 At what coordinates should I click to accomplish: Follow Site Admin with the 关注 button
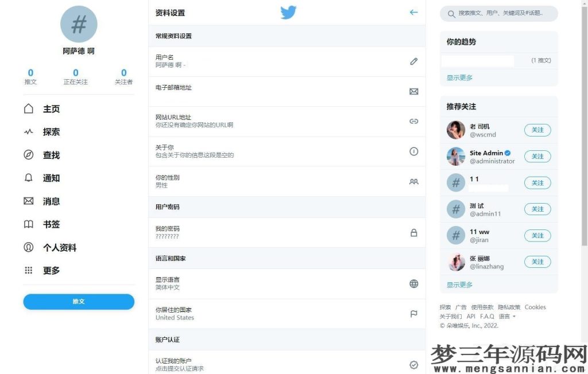[537, 156]
